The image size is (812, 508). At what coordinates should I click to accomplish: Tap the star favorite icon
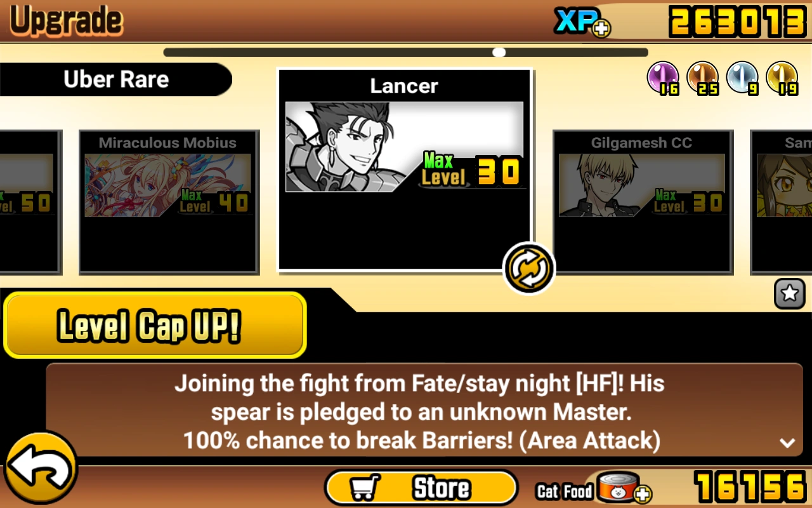(x=790, y=293)
